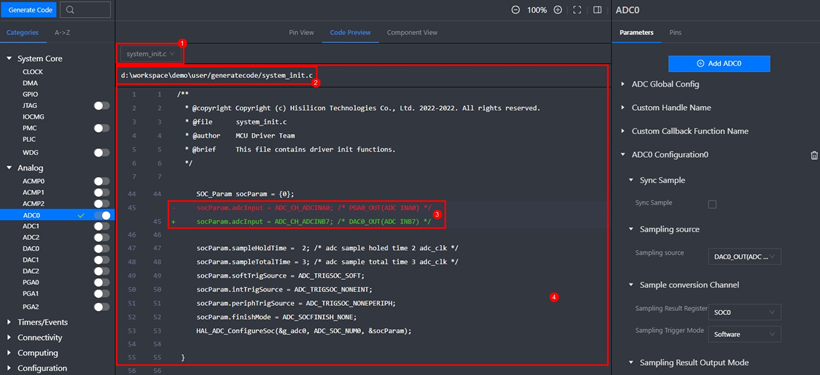Open the system_init.c file dropdown
The width and height of the screenshot is (820, 375).
click(x=152, y=53)
